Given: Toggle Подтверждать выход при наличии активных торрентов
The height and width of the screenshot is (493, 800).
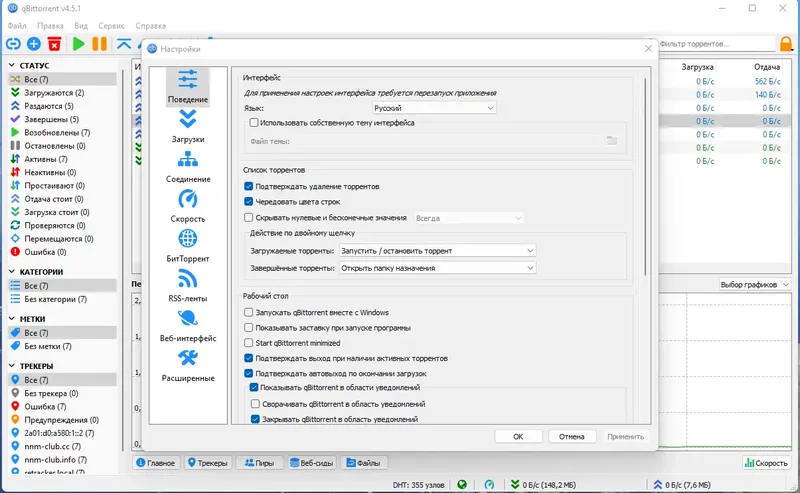Looking at the screenshot, I should 248,358.
